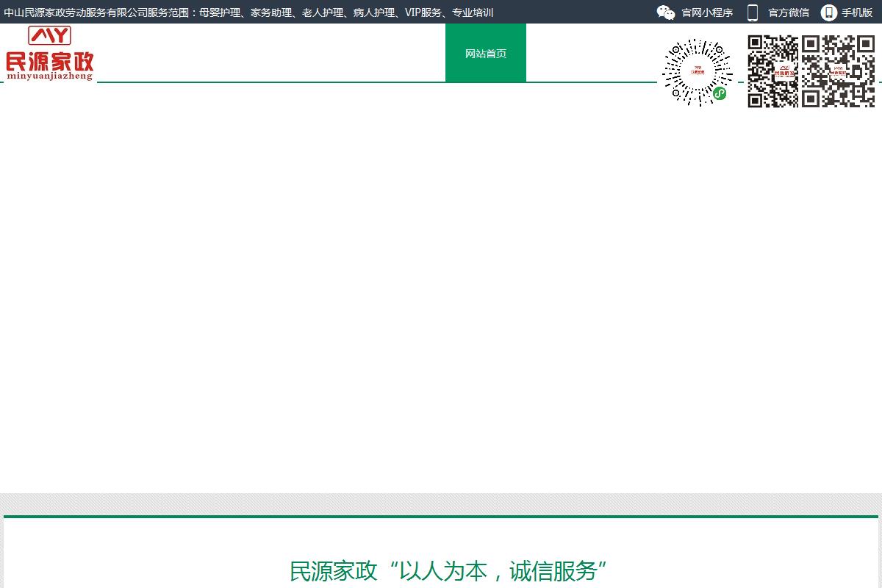This screenshot has width=882, height=588.
Task: Click the green 以人为本，诚信服务 heading
Action: point(448,571)
